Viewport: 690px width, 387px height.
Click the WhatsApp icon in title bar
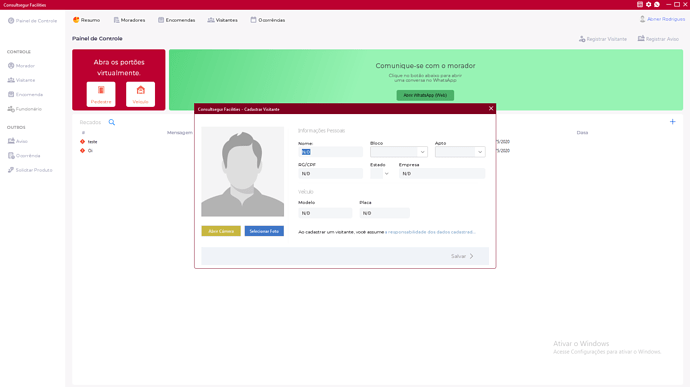[x=657, y=4]
